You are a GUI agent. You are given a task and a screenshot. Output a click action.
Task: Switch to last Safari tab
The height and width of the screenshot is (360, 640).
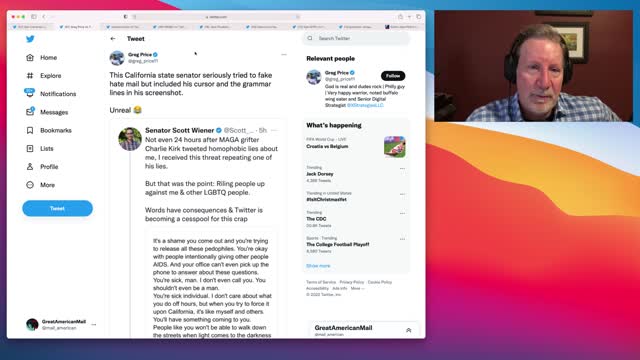tap(403, 27)
